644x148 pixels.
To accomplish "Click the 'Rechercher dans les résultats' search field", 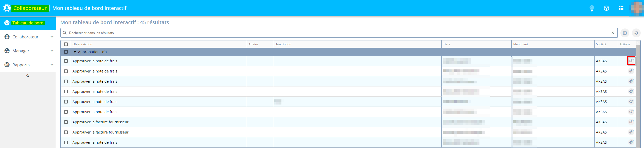I will (x=330, y=33).
